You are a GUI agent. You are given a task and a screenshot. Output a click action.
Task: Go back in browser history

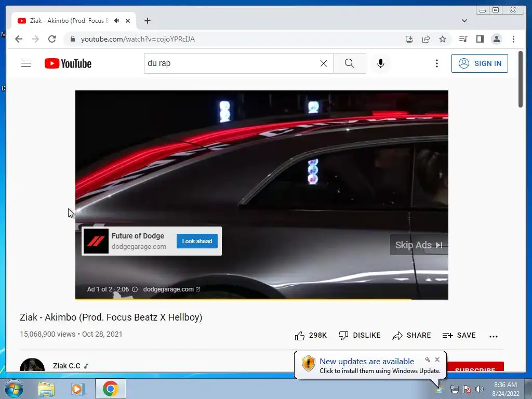tap(19, 39)
